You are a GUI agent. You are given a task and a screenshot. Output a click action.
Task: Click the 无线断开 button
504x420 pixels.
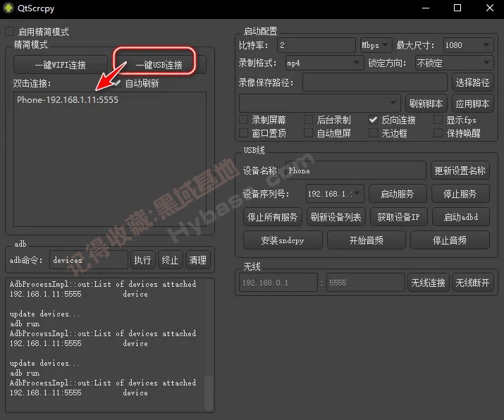click(472, 283)
